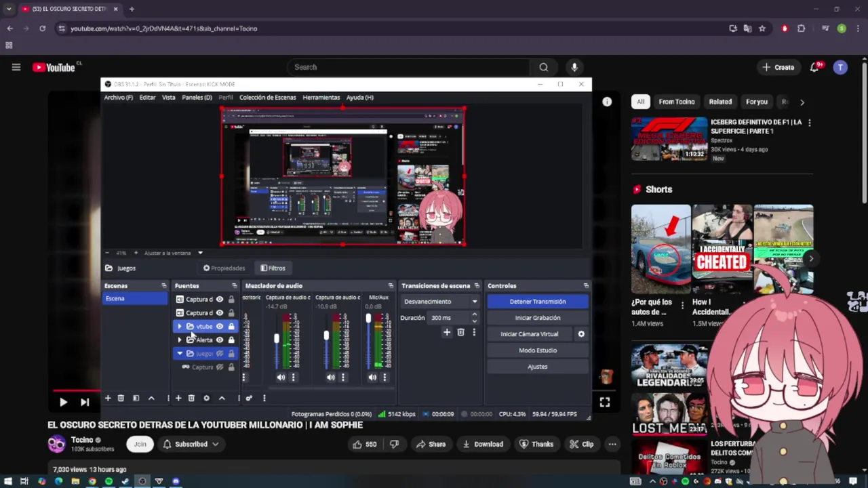Image resolution: width=868 pixels, height=488 pixels.
Task: Open advanced audio properties gears in mixer
Action: click(249, 398)
